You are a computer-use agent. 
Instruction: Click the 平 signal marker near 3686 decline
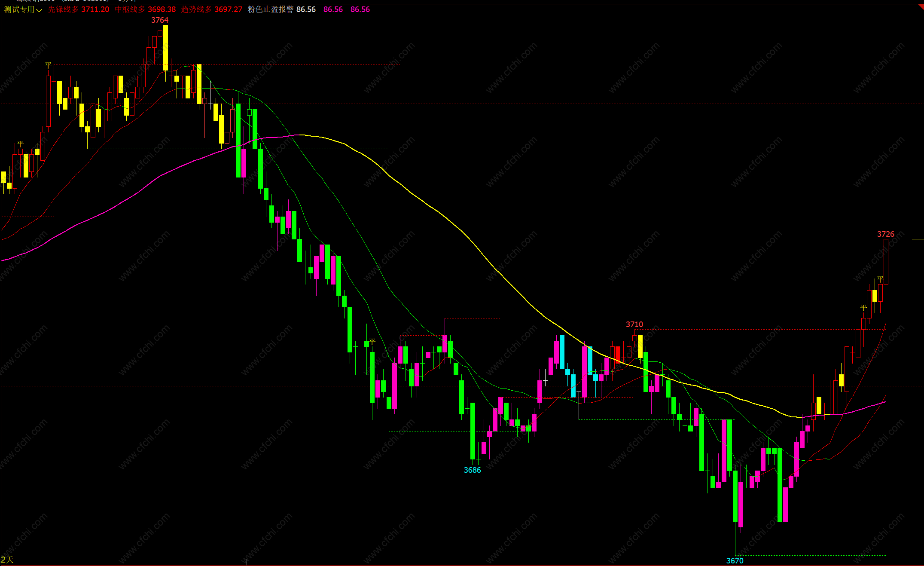[372, 341]
